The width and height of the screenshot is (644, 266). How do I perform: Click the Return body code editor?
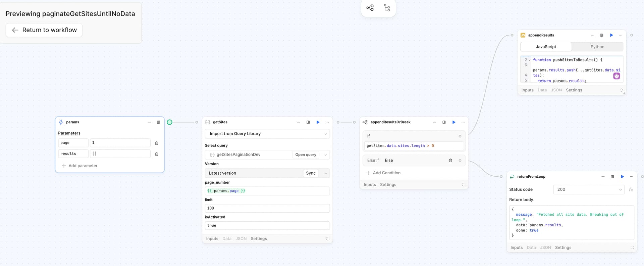pos(572,222)
